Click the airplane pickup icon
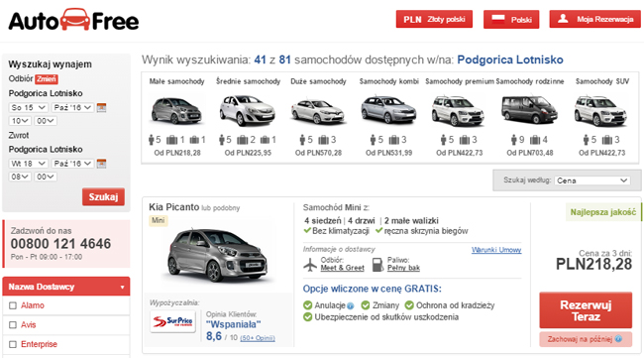The width and height of the screenshot is (644, 358). pyautogui.click(x=310, y=265)
